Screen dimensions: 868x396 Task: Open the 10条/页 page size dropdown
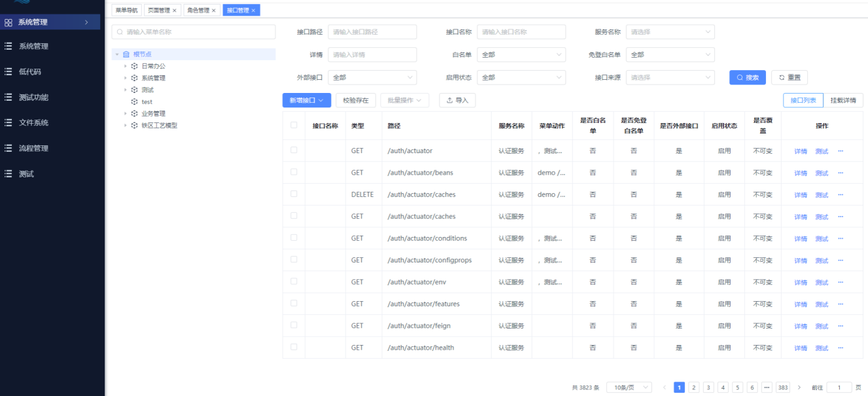pyautogui.click(x=629, y=387)
